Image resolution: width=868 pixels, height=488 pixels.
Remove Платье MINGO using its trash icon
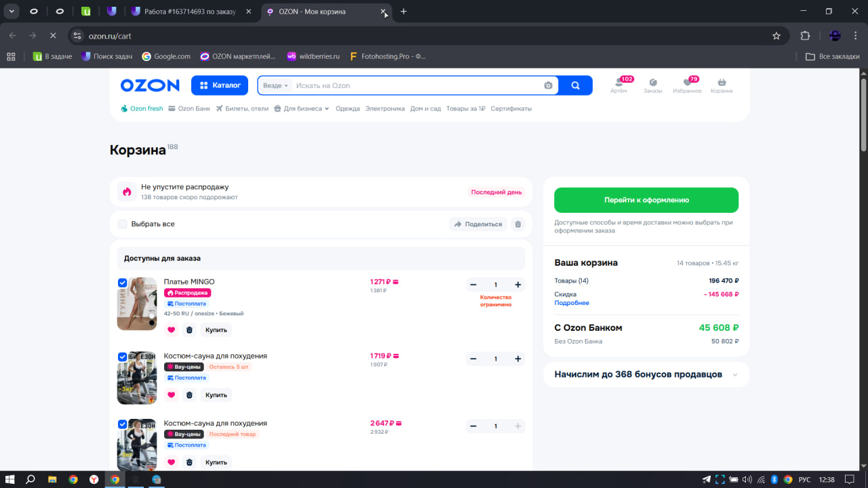pos(189,330)
